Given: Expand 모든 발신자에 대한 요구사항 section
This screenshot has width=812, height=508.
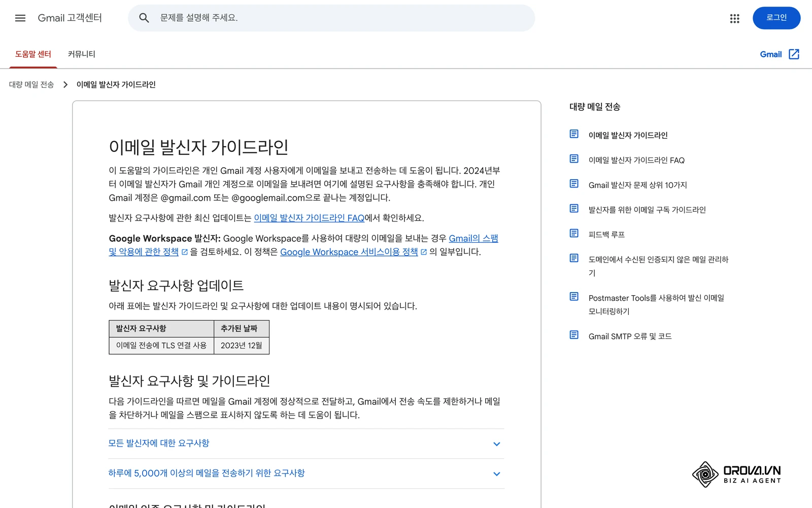Looking at the screenshot, I should [307, 443].
